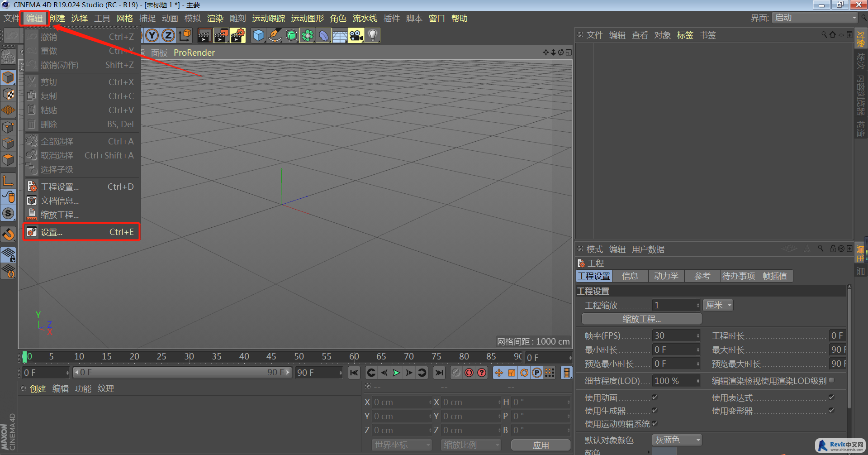This screenshot has height=455, width=868.
Task: Click the coordinate system cube icon
Action: click(x=185, y=35)
